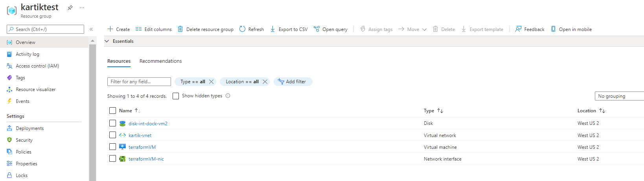Click the kartiktest resource group cube icon
Viewport: 644px width, 181px height.
pyautogui.click(x=12, y=11)
